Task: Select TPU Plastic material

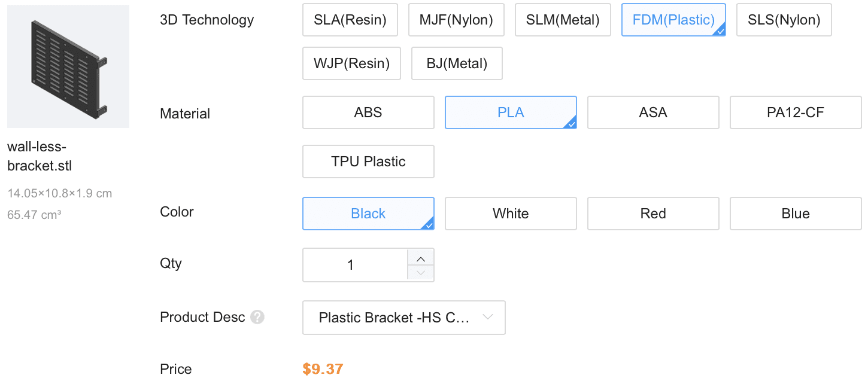Action: [x=368, y=162]
